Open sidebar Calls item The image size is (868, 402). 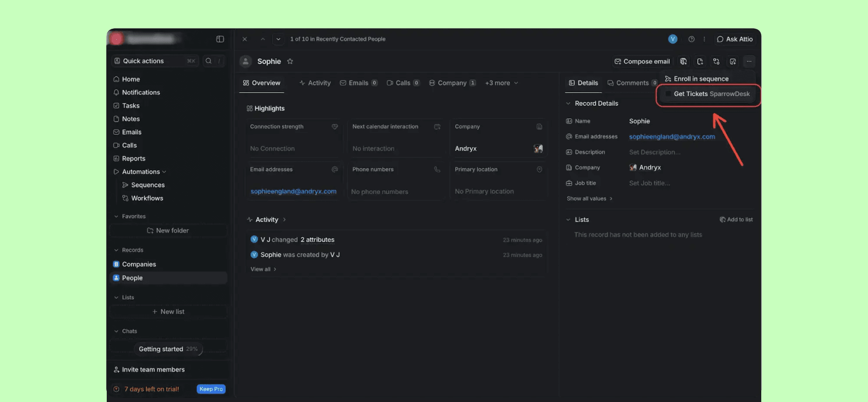(x=169, y=145)
